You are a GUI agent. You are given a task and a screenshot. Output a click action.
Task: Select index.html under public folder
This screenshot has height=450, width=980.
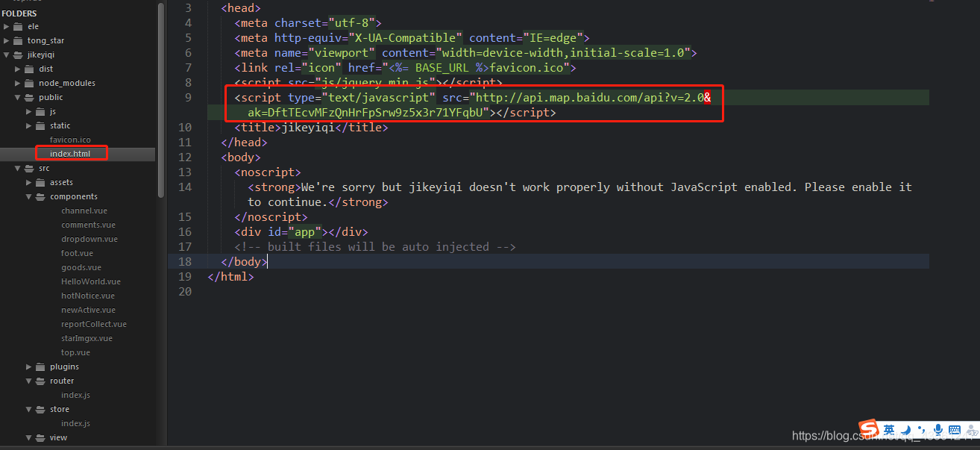tap(70, 154)
